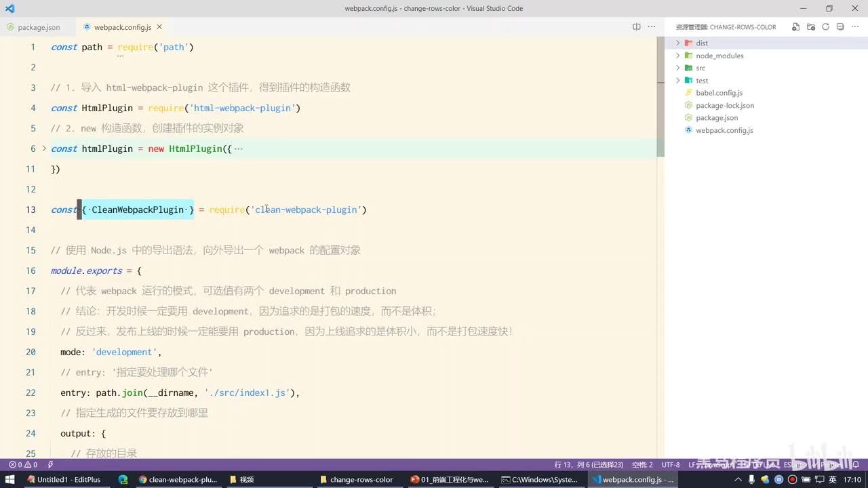Click the 'development' mode value on line 20
The image size is (868, 488).
[124, 352]
